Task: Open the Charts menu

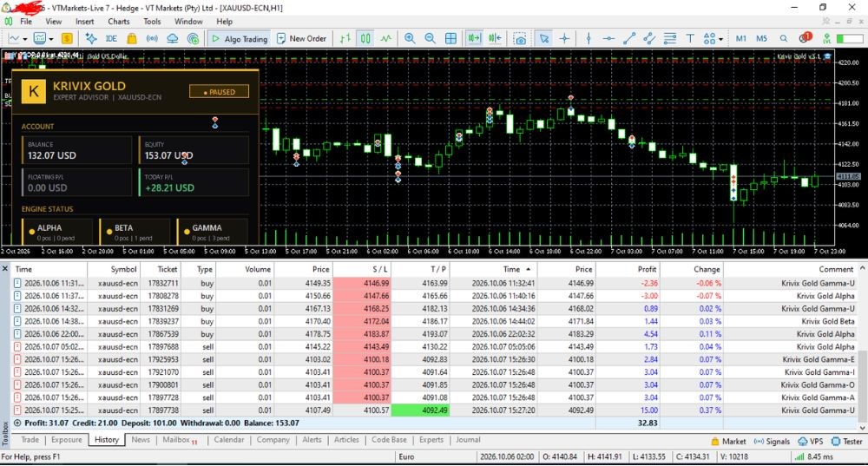Action: (x=118, y=22)
